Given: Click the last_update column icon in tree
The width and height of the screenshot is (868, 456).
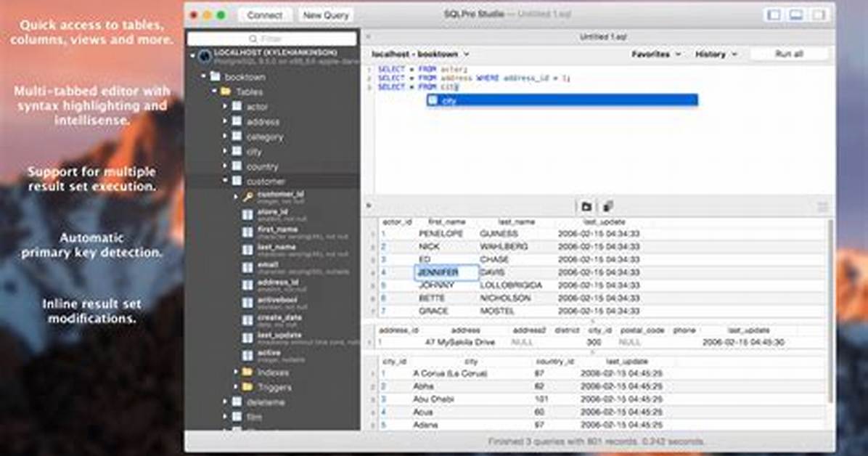Looking at the screenshot, I should 247,338.
